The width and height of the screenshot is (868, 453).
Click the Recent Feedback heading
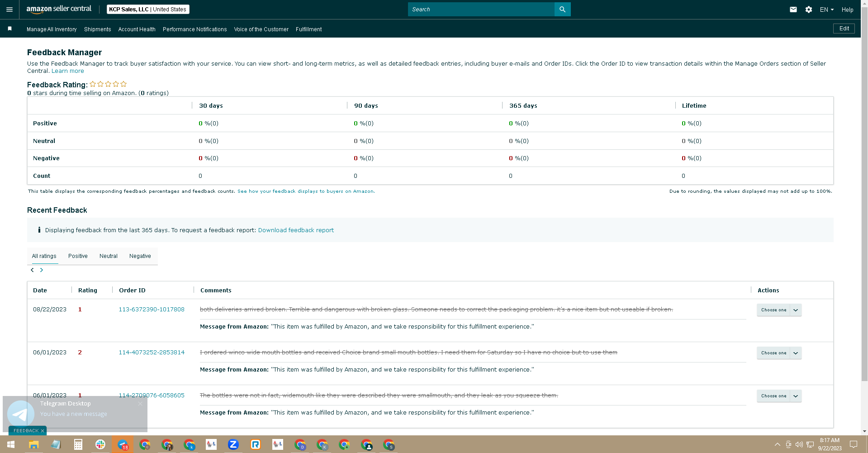pyautogui.click(x=57, y=210)
